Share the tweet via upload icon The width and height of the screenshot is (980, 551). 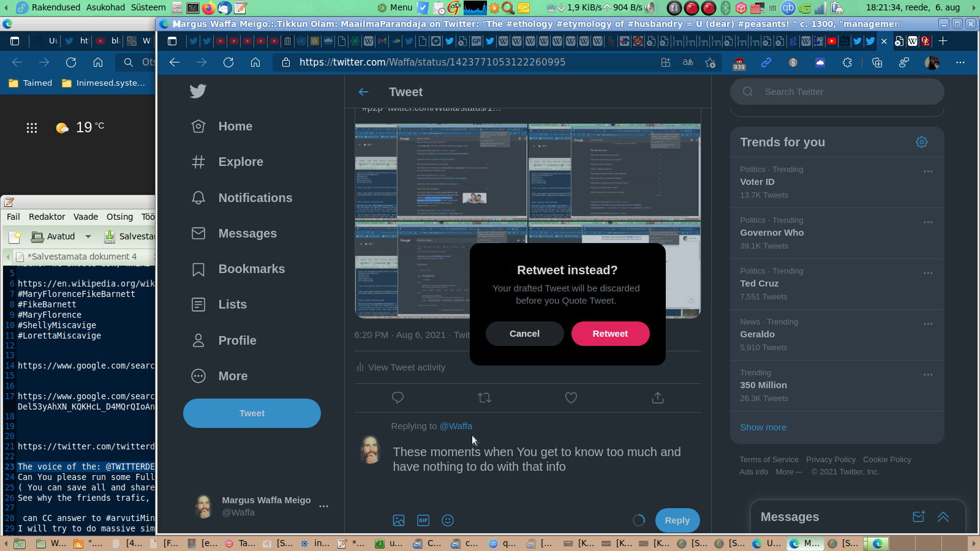658,398
